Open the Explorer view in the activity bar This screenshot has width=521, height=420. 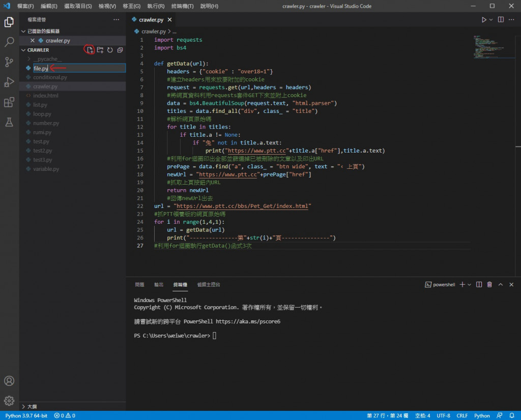click(9, 22)
